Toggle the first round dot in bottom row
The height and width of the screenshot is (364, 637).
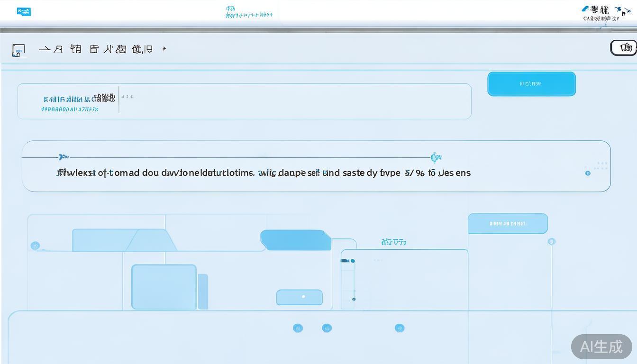coord(298,328)
